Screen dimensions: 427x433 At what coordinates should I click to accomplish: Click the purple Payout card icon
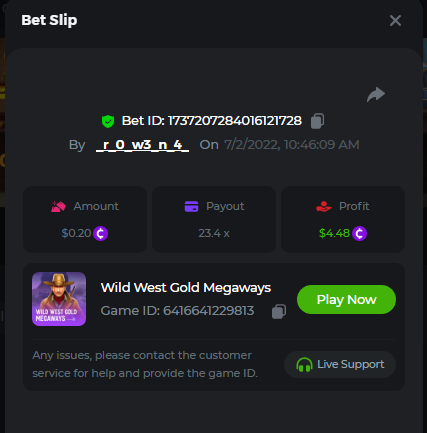[191, 206]
